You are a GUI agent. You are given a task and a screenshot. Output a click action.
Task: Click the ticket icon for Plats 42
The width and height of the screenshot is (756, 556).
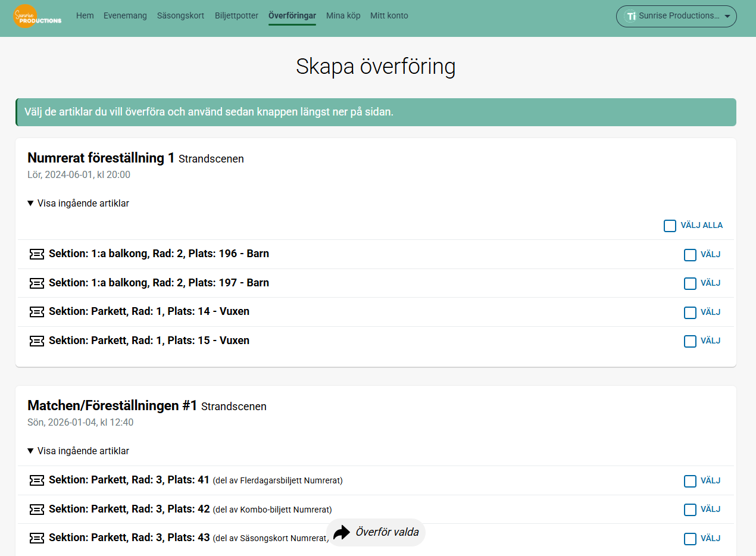(37, 510)
